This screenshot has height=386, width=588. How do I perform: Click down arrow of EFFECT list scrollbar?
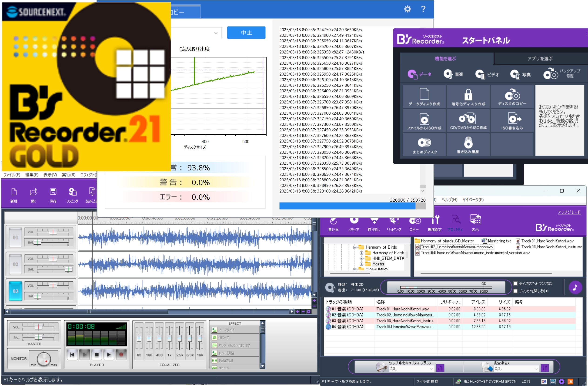coord(263,366)
